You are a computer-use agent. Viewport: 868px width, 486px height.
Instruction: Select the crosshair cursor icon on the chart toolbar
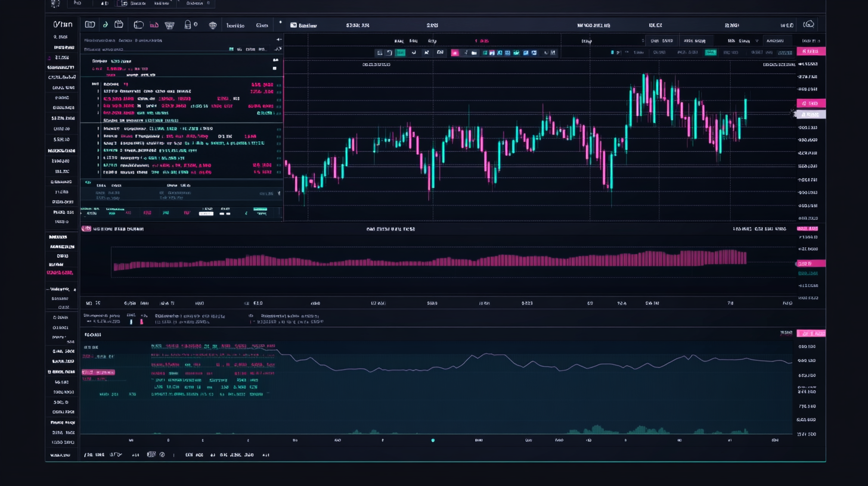pos(426,52)
